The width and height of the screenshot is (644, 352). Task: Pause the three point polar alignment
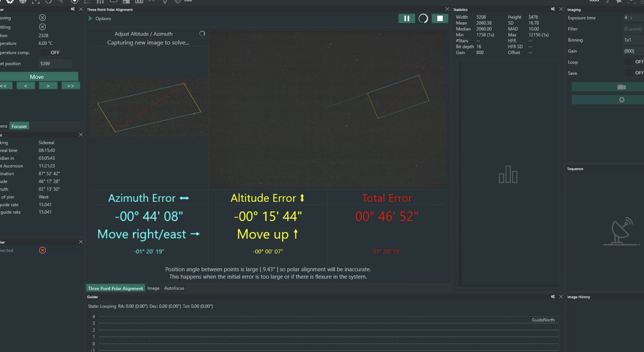coord(406,18)
